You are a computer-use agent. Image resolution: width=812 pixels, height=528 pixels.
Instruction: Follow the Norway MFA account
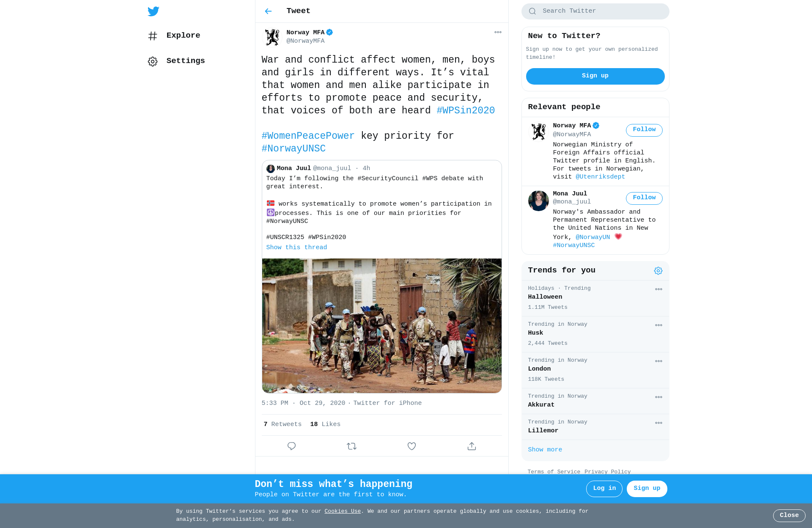point(644,130)
